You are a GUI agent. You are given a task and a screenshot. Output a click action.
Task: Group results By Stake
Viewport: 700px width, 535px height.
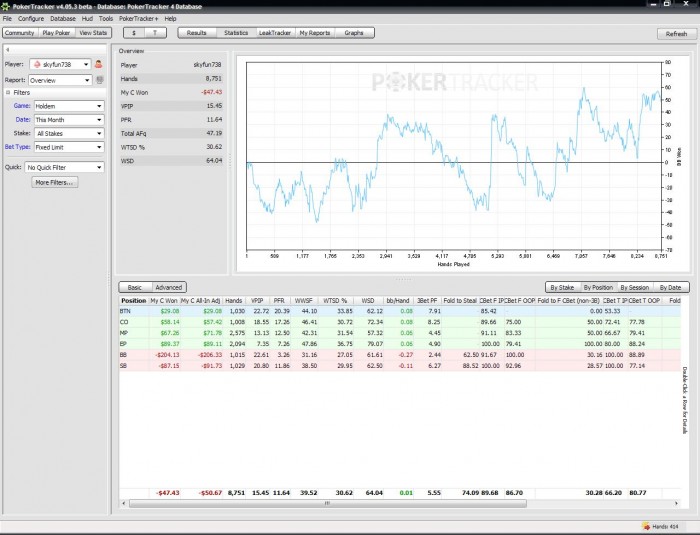[x=562, y=288]
